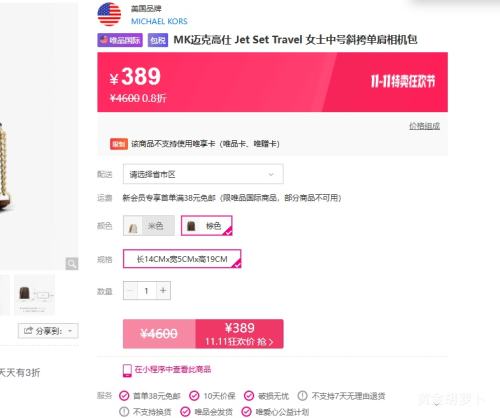
Task: Click the 不支持7天无理由退货 info icon
Action: [x=302, y=396]
